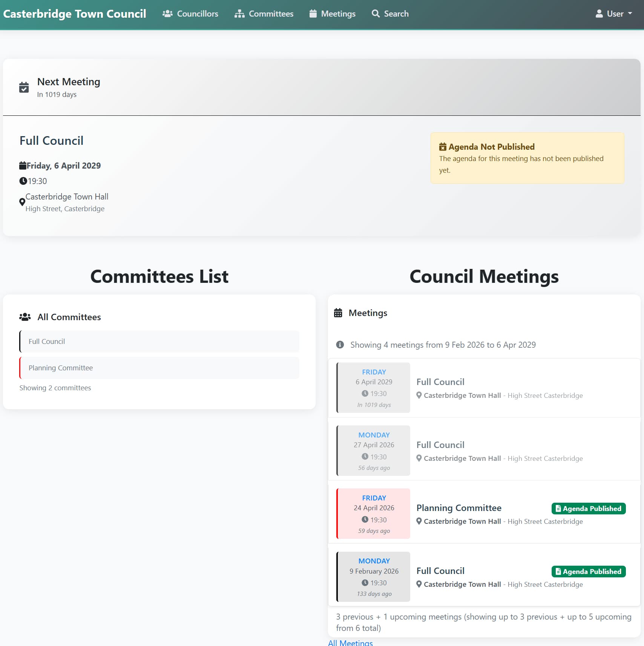The image size is (644, 646).
Task: Click location pin for the 9 February 2026 meeting
Action: tap(419, 585)
